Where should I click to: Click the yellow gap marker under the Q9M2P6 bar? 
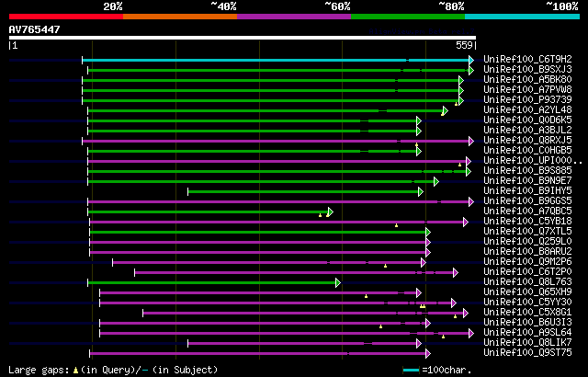point(385,266)
